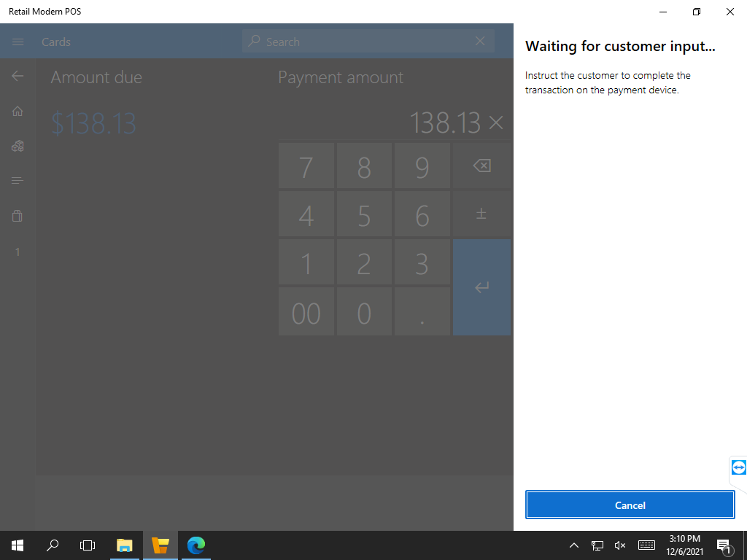Clear the payment amount with X
The width and height of the screenshot is (747, 560).
pyautogui.click(x=496, y=122)
